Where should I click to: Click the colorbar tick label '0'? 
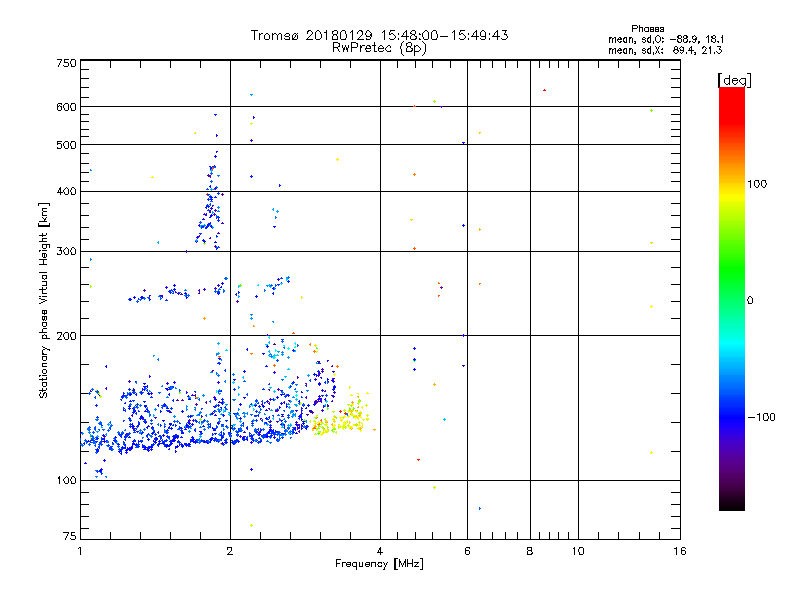[x=750, y=301]
